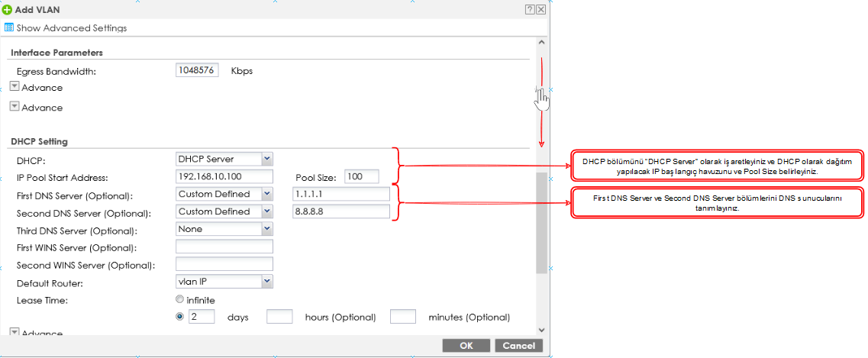Viewport: 868px width, 358px height.
Task: Click the lease hours optional field
Action: 279,317
